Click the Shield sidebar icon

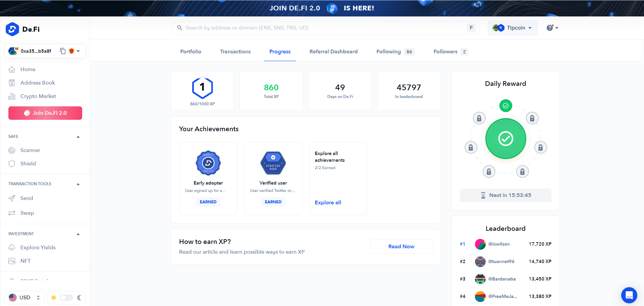pyautogui.click(x=12, y=164)
